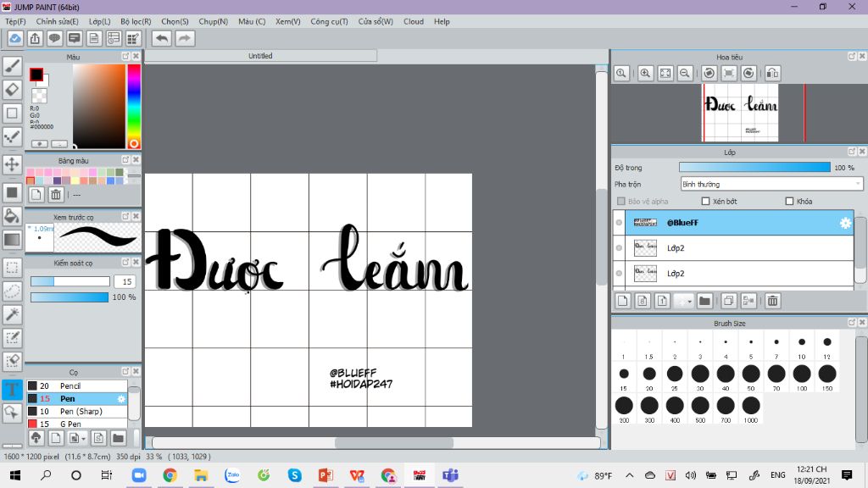Open brush folder in Cọ panel

(118, 438)
